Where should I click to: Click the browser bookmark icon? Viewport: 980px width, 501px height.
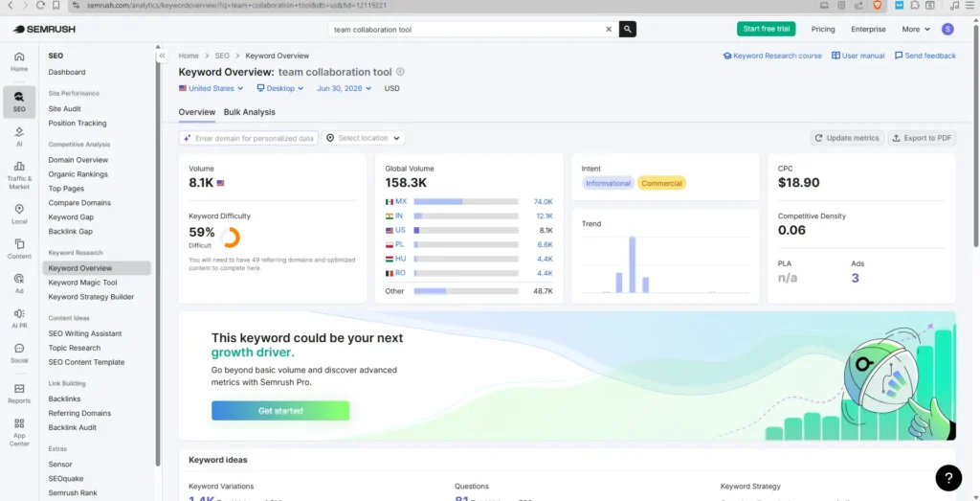[x=56, y=5]
